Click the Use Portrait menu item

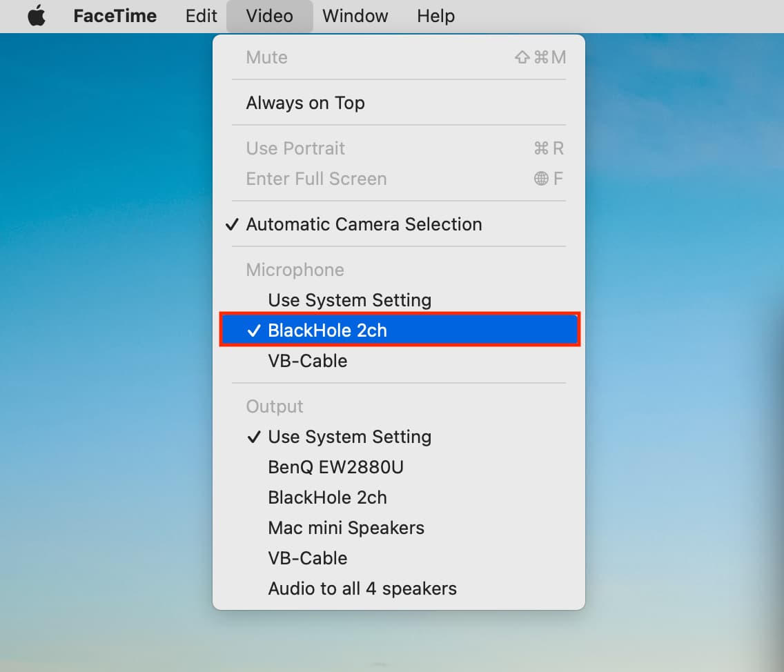click(x=398, y=148)
